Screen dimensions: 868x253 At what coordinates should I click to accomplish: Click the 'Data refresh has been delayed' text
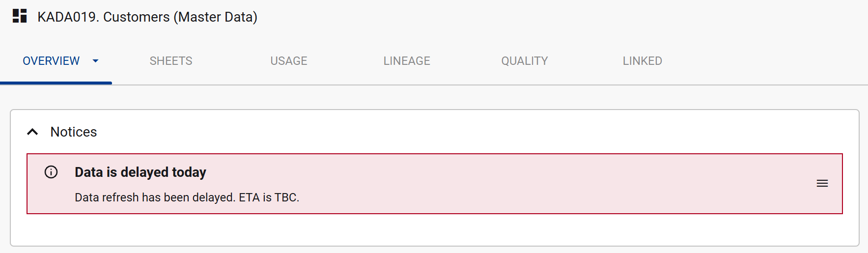pos(187,197)
